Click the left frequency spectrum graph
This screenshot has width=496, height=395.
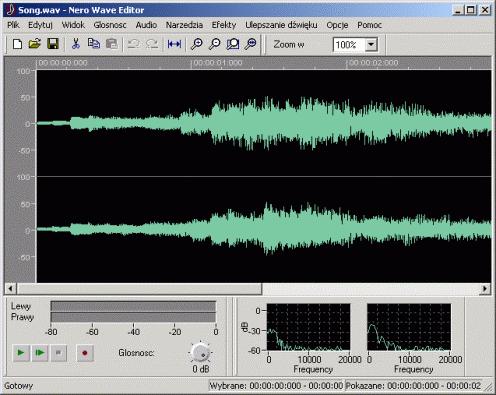point(308,327)
